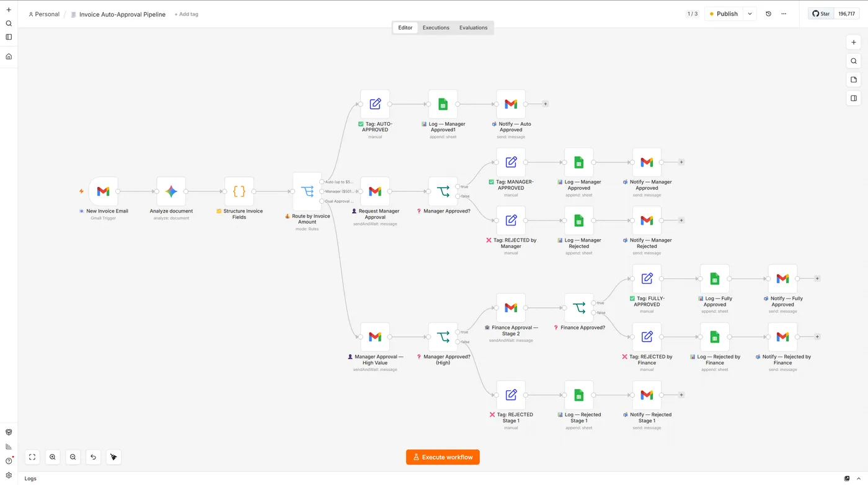Expand the Publish dropdown arrow

tap(750, 14)
